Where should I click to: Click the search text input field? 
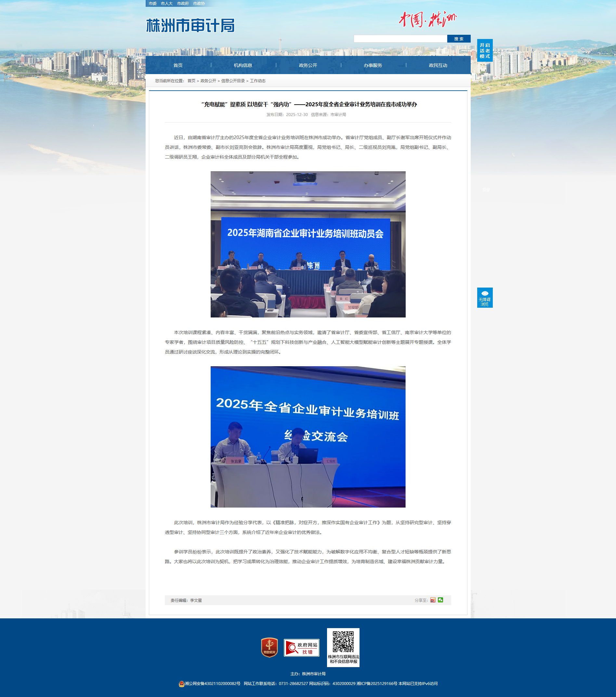click(x=400, y=39)
